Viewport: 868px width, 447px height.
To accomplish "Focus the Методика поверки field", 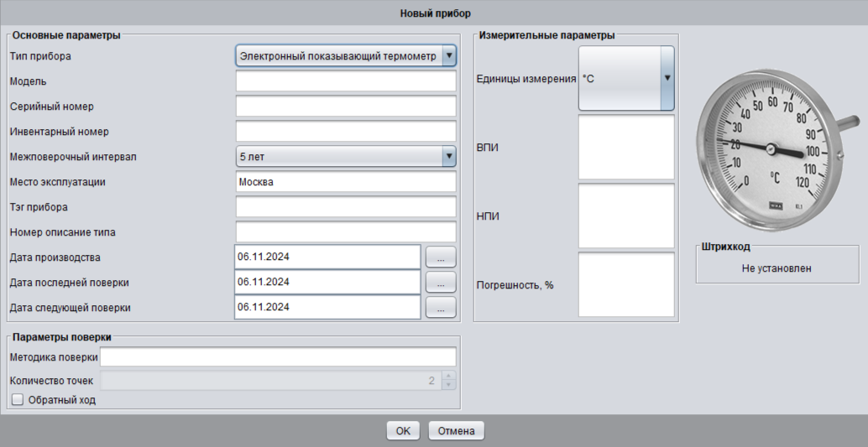I will click(277, 357).
